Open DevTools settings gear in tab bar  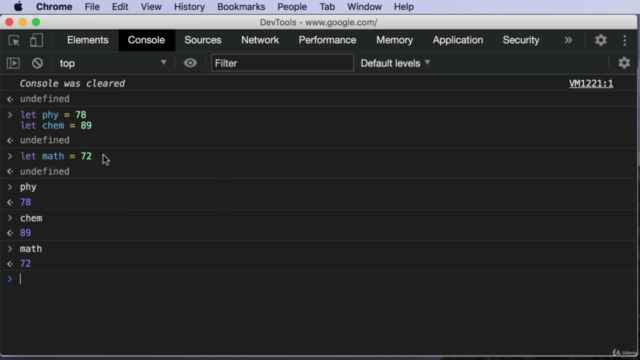(x=600, y=40)
